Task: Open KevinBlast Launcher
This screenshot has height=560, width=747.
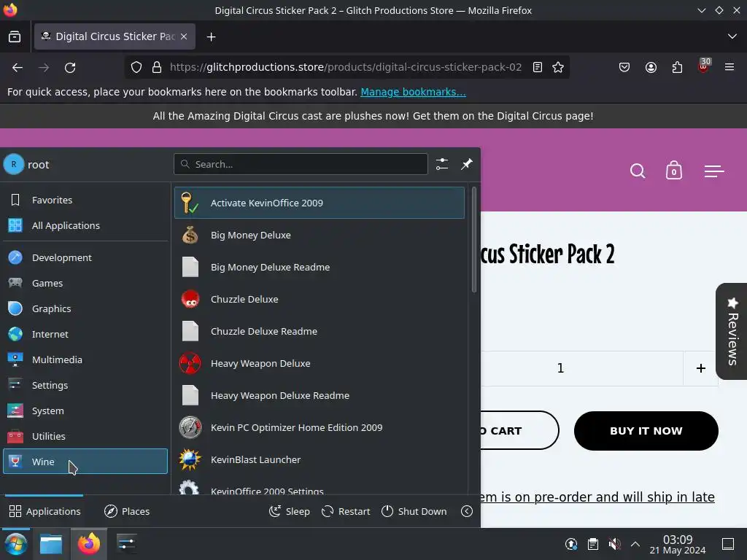Action: click(320, 460)
